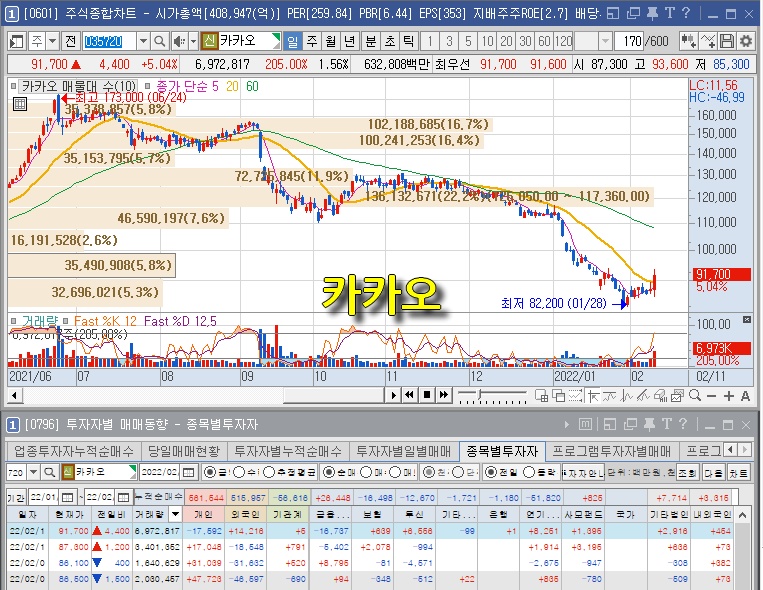Click the 'A' auto-scale icon at chart bottom
The image size is (763, 590).
745,396
